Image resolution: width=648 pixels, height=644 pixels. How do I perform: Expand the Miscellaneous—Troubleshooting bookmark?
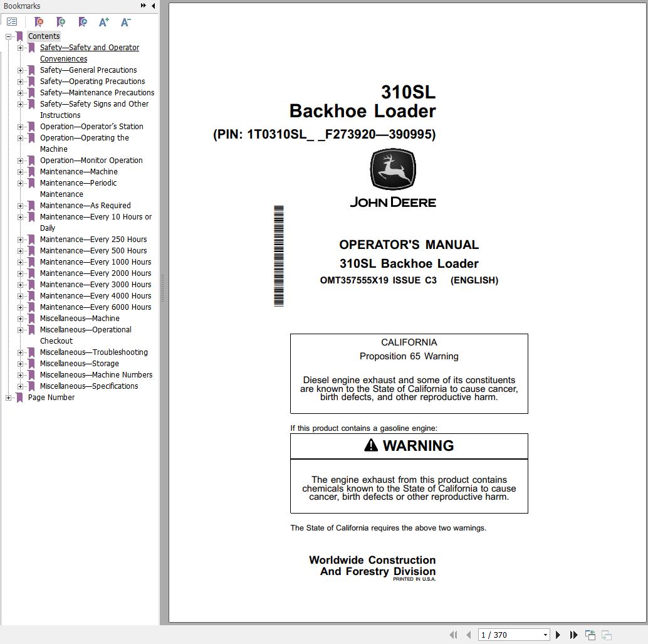pos(21,352)
